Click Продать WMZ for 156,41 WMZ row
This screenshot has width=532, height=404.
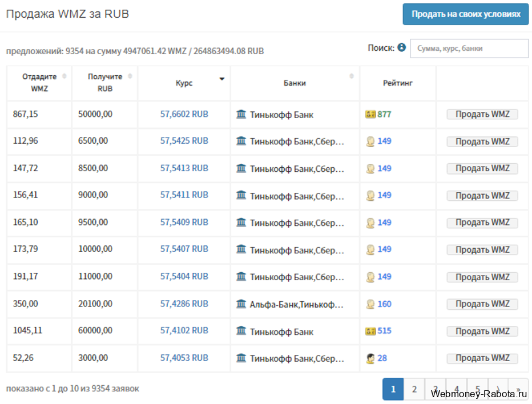tap(482, 196)
